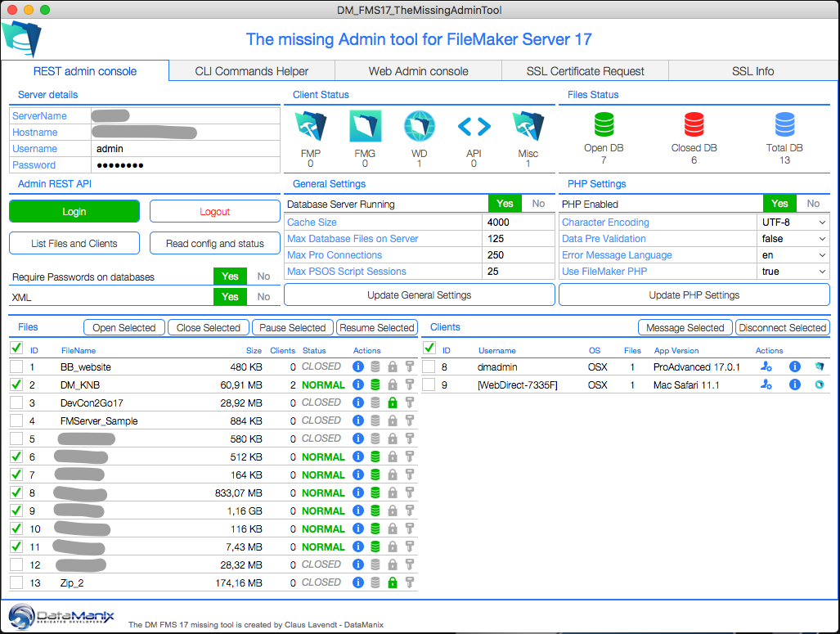840x634 pixels.
Task: Set XML option to No
Action: point(263,297)
